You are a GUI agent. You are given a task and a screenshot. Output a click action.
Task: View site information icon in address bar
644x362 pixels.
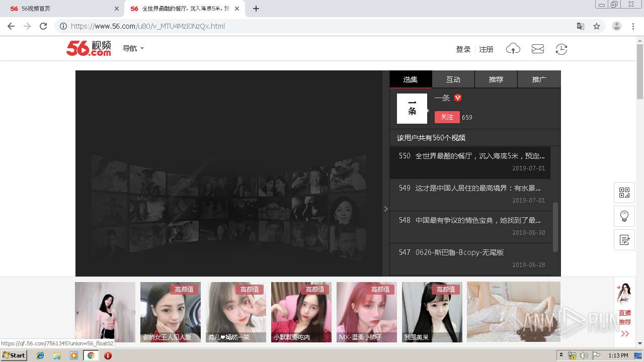(63, 26)
